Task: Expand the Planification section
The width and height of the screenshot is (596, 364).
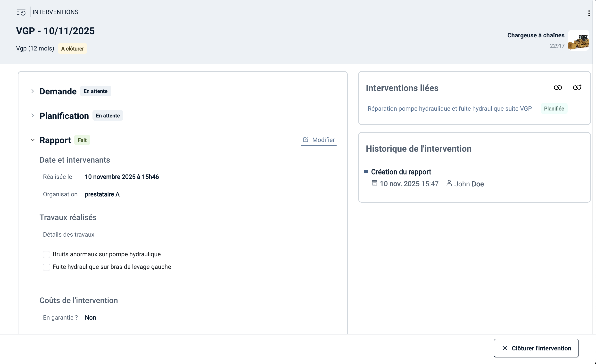Action: (x=33, y=116)
